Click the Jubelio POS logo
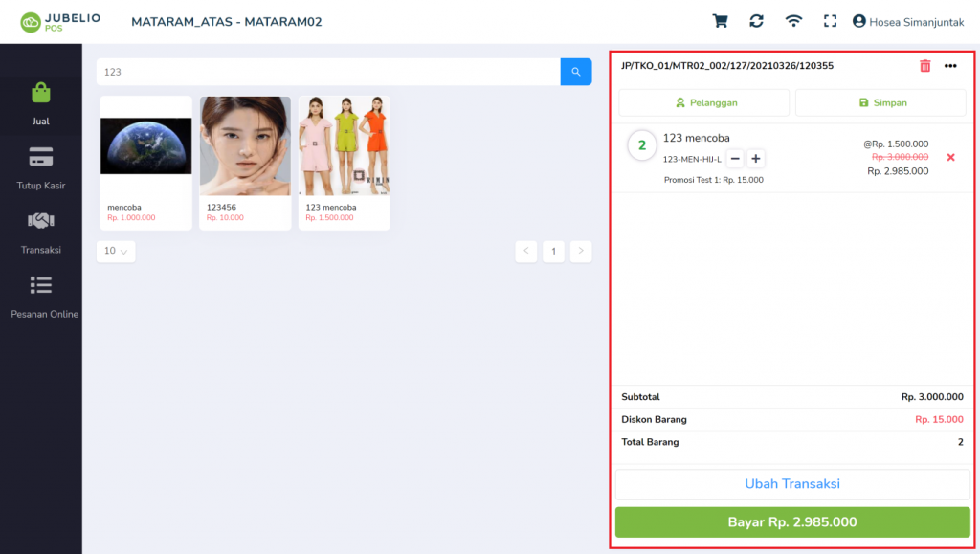 tap(60, 22)
